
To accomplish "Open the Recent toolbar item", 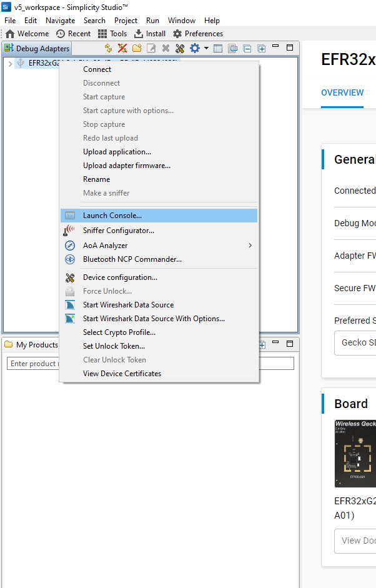I will click(x=73, y=34).
